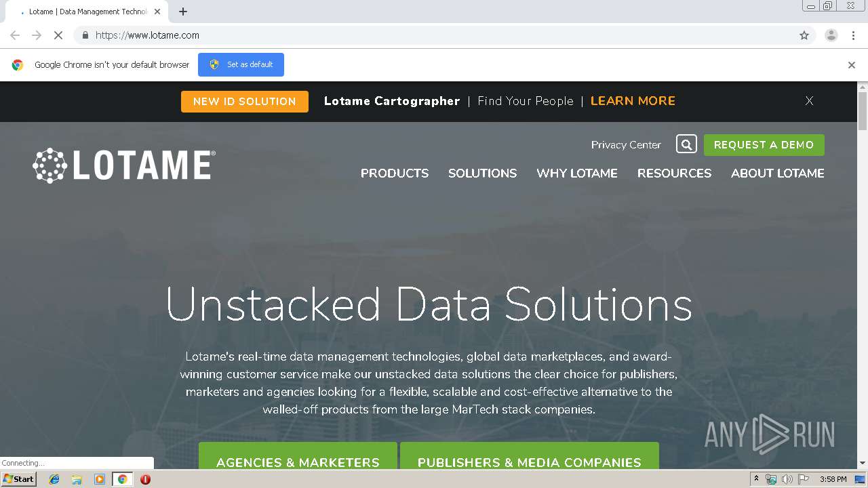
Task: Click the page vertical scrollbar thumb
Action: click(x=863, y=110)
